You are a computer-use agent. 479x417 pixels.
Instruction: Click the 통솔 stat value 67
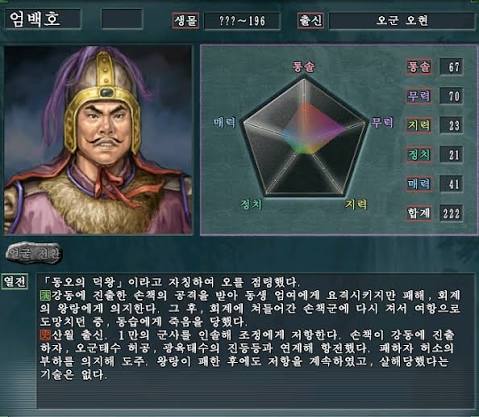click(x=451, y=67)
